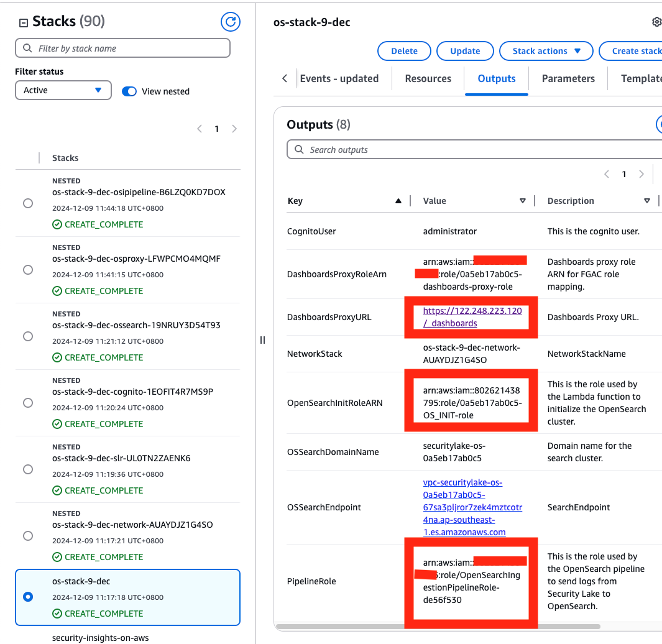Switch to Events - updated tab
This screenshot has width=662, height=644.
point(339,78)
